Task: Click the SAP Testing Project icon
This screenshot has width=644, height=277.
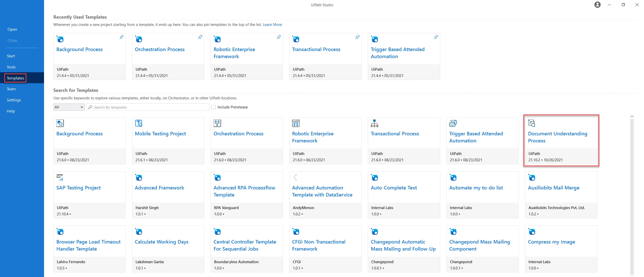Action: (60, 177)
